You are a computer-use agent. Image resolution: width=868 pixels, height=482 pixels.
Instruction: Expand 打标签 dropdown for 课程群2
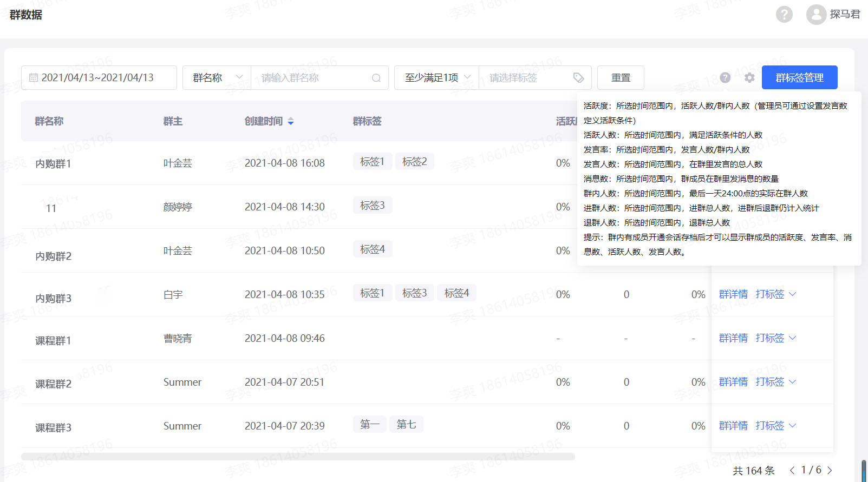tap(776, 382)
